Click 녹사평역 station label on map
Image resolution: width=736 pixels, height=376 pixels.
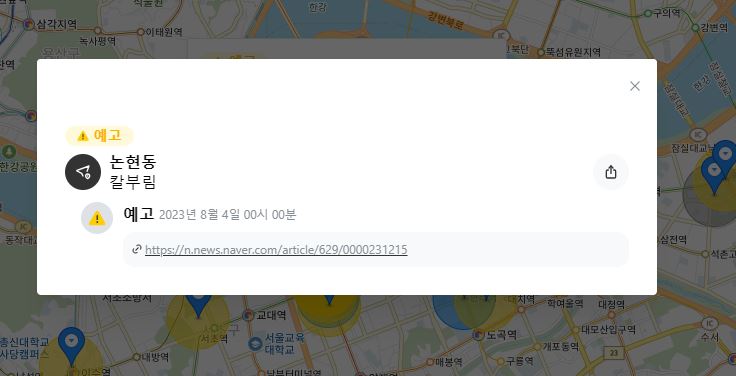point(98,41)
